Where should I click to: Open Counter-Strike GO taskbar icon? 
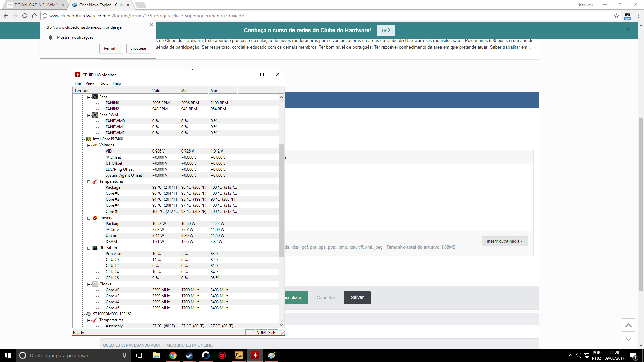tap(238, 355)
